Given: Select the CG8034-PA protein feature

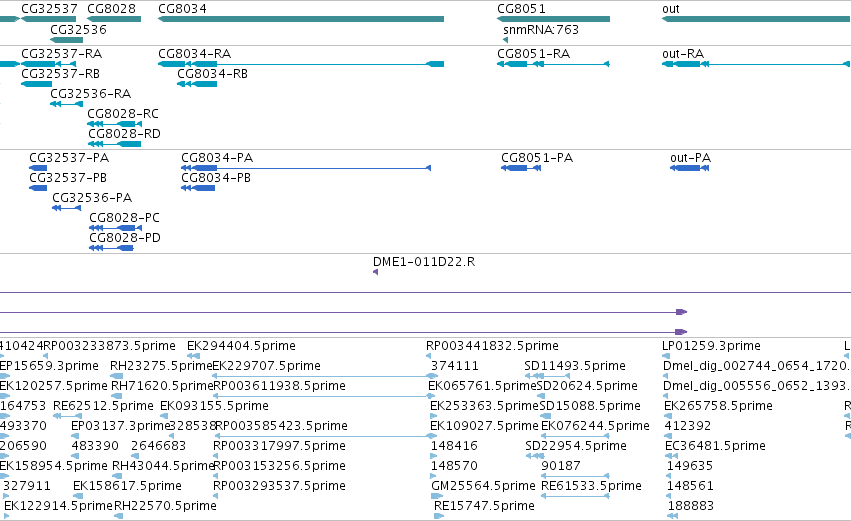Looking at the screenshot, I should point(306,168).
